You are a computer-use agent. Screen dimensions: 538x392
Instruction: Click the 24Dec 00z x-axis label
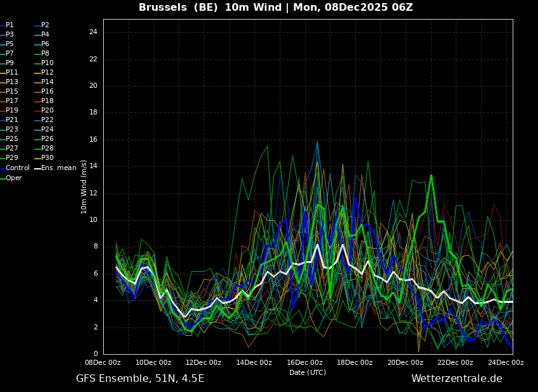tap(506, 362)
